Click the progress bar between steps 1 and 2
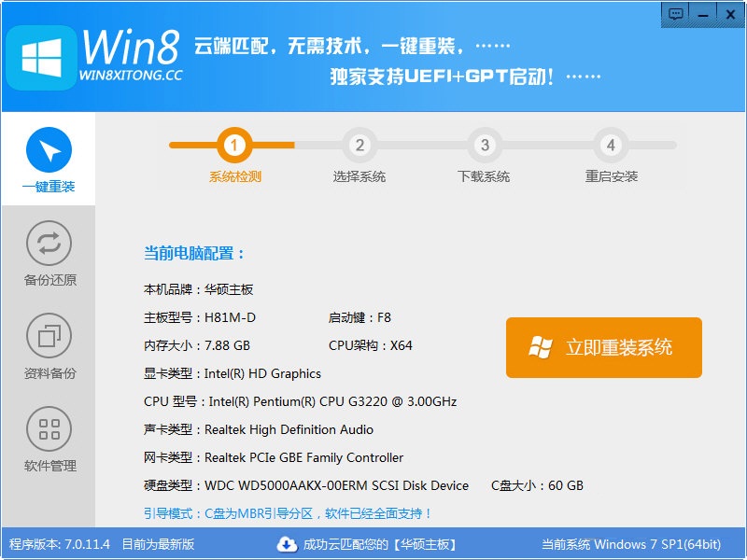This screenshot has height=560, width=747. point(299,147)
